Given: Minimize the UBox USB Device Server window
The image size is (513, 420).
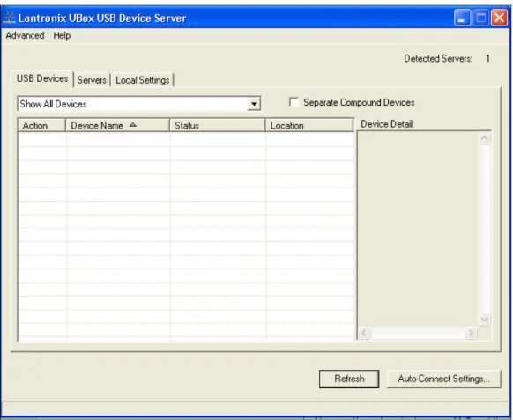Looking at the screenshot, I should (x=462, y=18).
